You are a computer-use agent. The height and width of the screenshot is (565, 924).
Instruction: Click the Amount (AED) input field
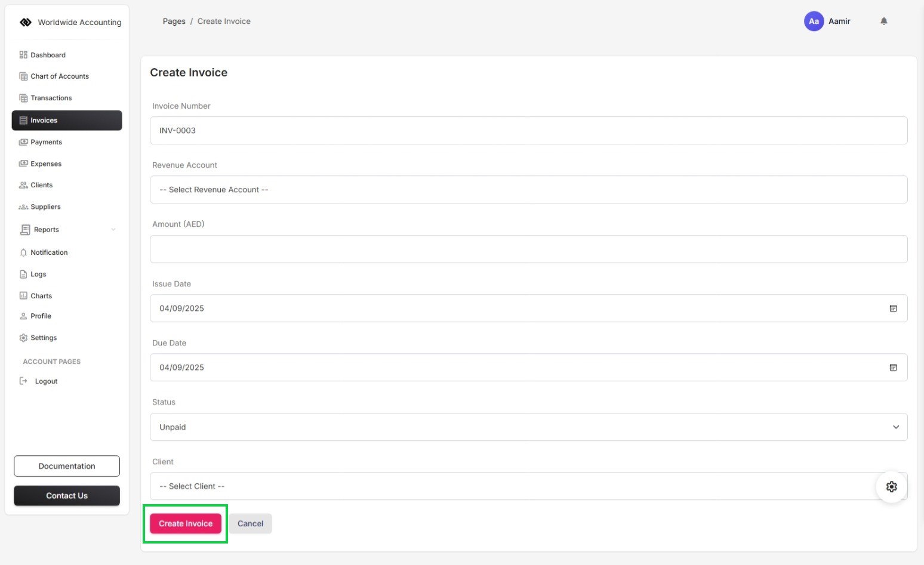(x=528, y=249)
